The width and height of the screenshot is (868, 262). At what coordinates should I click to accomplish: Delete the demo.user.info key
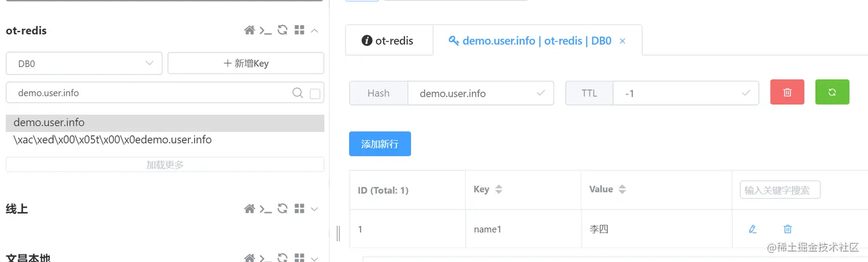click(787, 92)
